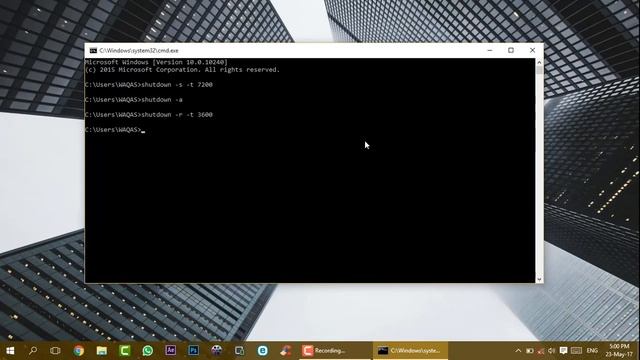Open Task View from taskbar

click(55, 351)
